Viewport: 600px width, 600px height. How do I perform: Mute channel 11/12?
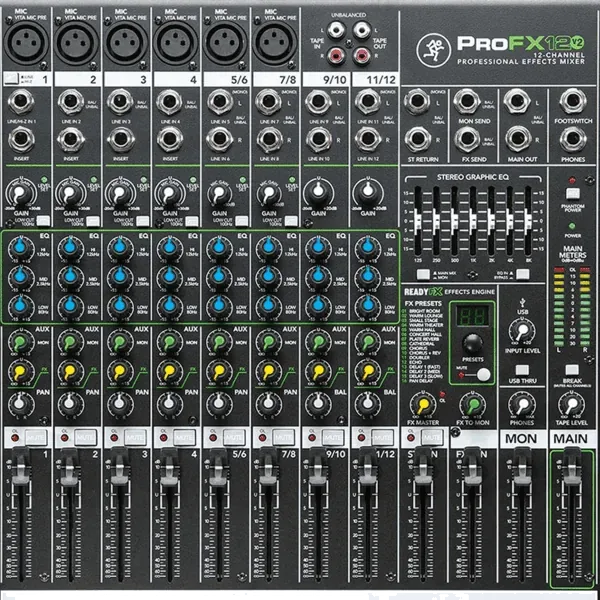point(383,437)
